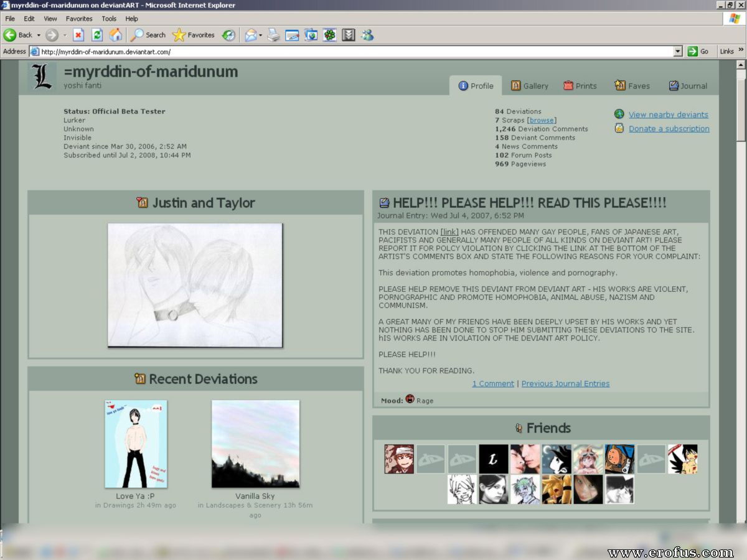Open the Tools menu
The width and height of the screenshot is (747, 560).
coord(109,19)
